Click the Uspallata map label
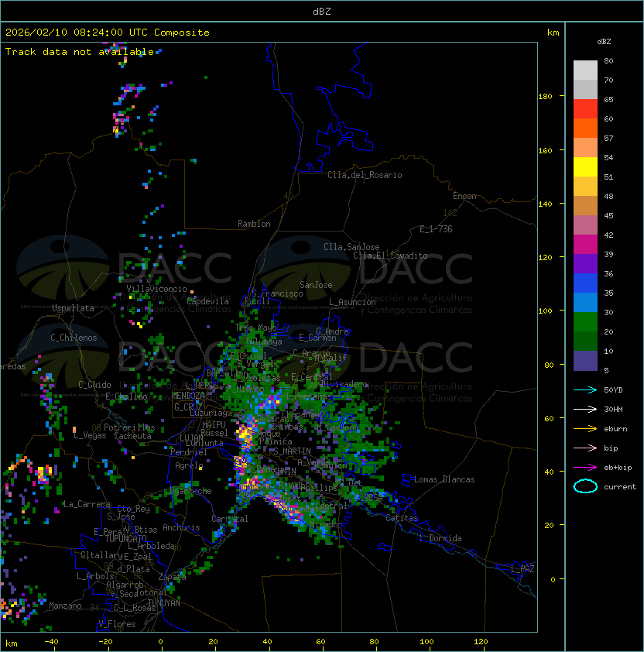Image resolution: width=644 pixels, height=652 pixels. [x=73, y=308]
